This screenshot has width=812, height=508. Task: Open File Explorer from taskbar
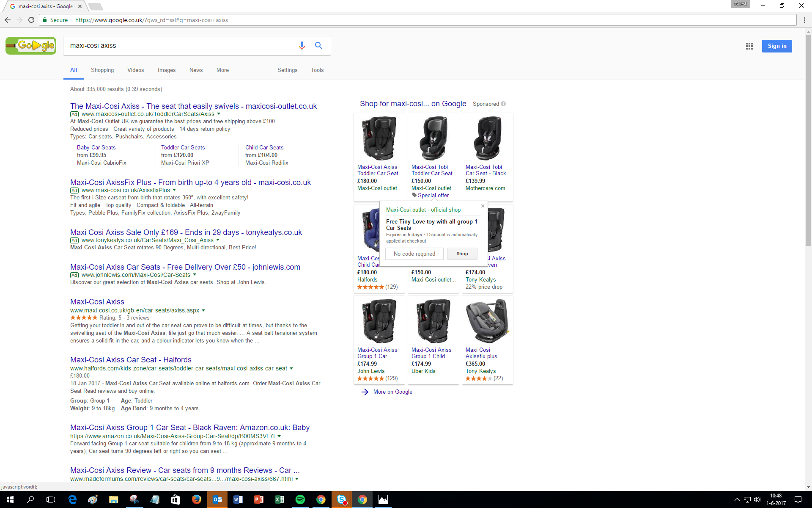[x=113, y=500]
